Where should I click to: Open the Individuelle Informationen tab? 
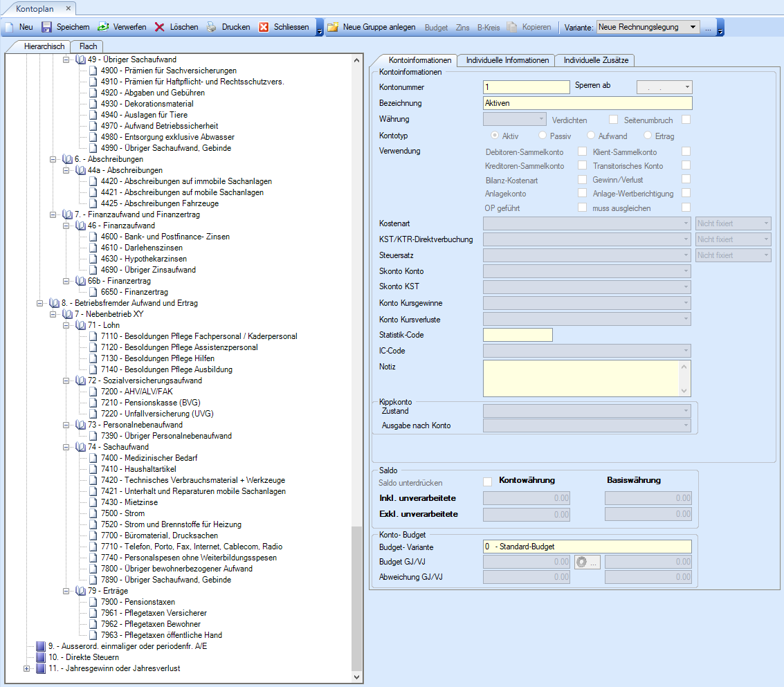coord(507,60)
